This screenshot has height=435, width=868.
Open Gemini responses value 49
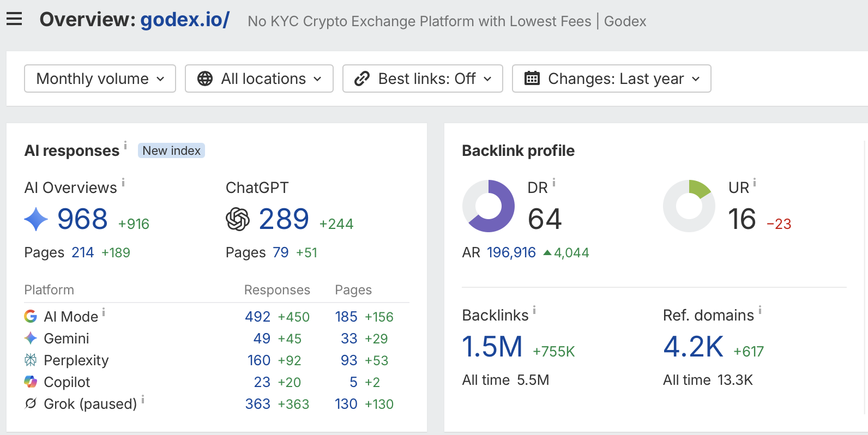[262, 339]
